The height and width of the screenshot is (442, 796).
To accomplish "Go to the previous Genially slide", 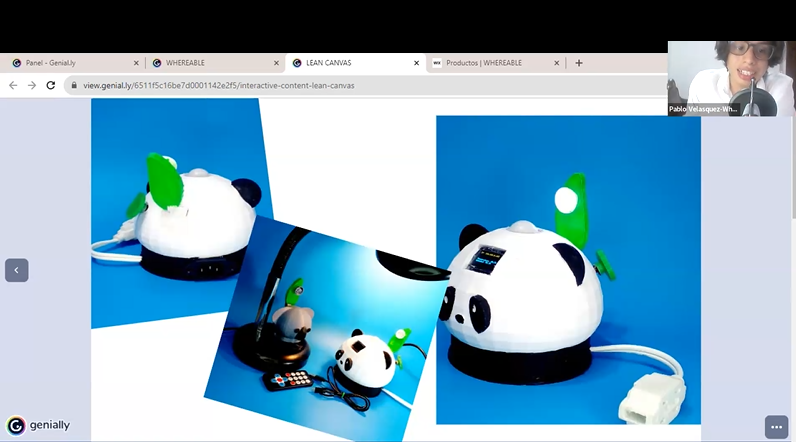I will 16,270.
